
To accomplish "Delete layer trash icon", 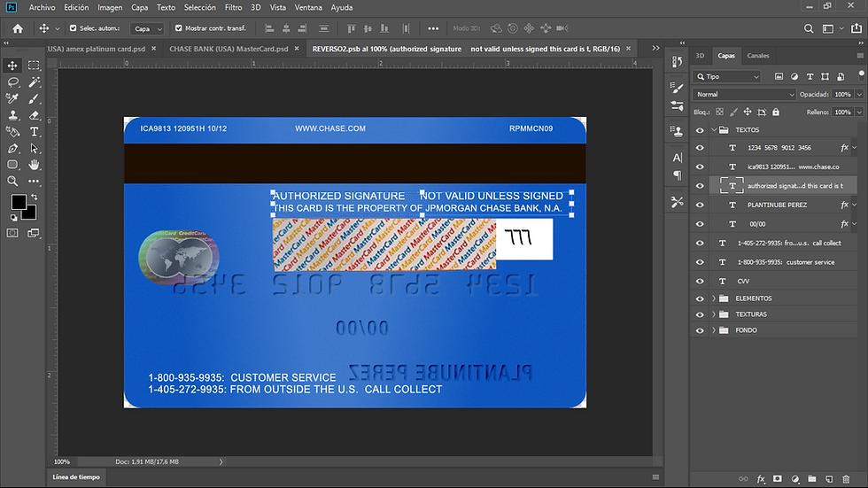I will 846,479.
